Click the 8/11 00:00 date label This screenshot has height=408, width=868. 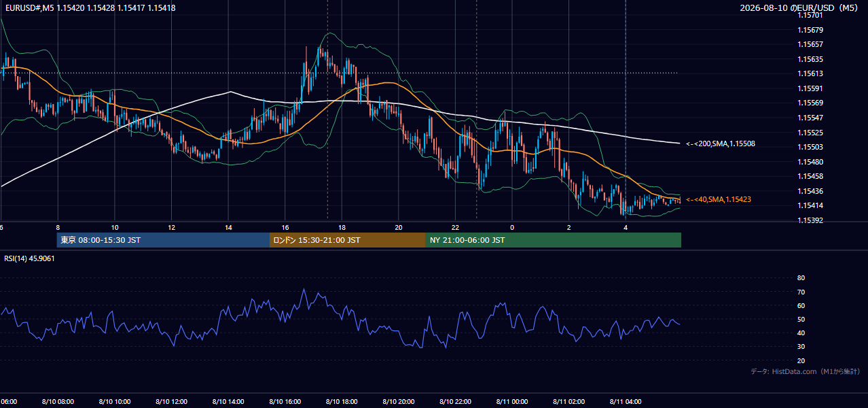click(511, 402)
